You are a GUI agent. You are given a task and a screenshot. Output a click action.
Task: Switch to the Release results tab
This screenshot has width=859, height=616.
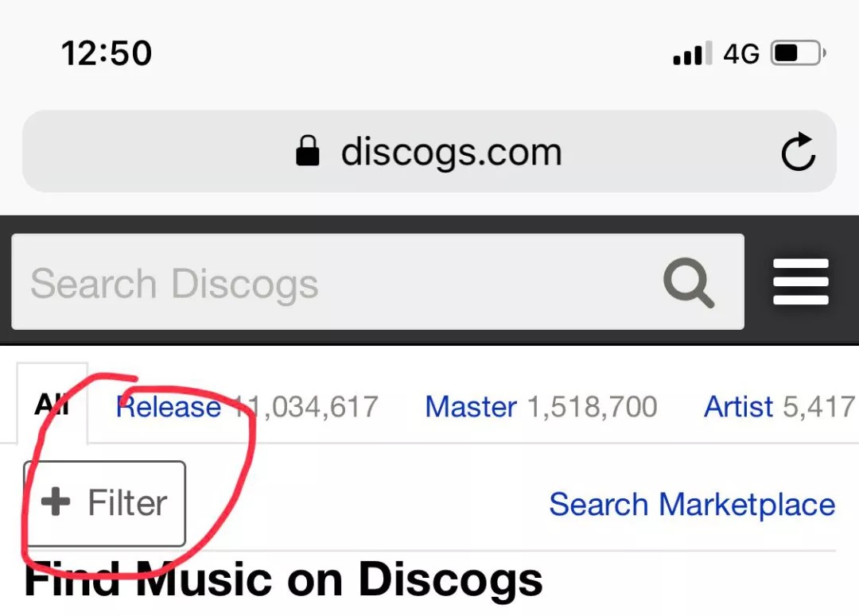click(168, 406)
